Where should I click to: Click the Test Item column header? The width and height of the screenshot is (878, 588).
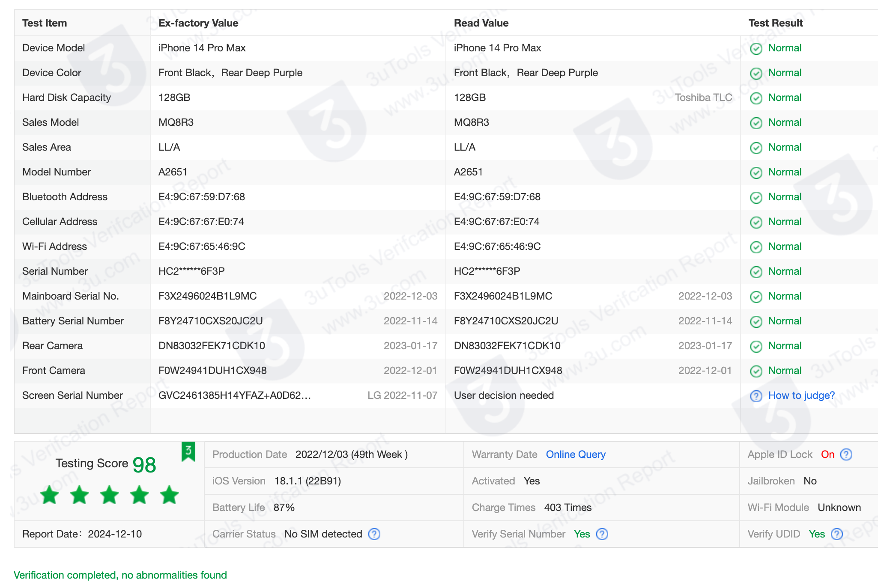pyautogui.click(x=45, y=23)
